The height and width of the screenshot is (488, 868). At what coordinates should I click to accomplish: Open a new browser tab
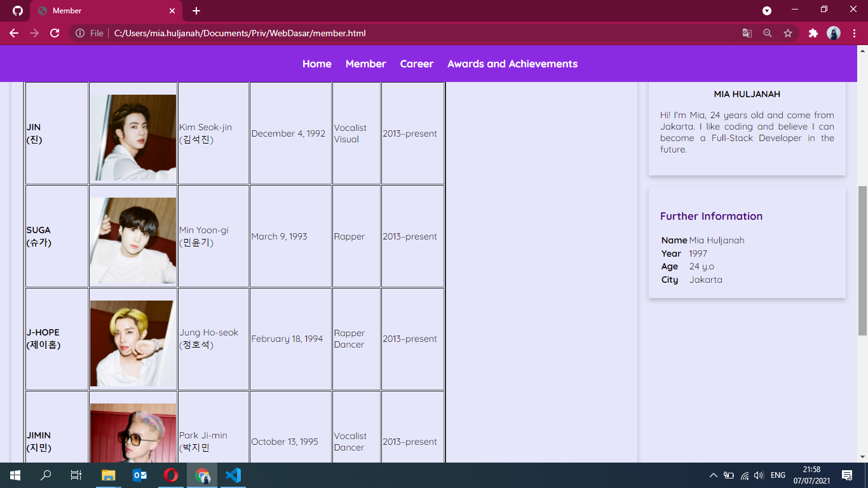click(196, 11)
